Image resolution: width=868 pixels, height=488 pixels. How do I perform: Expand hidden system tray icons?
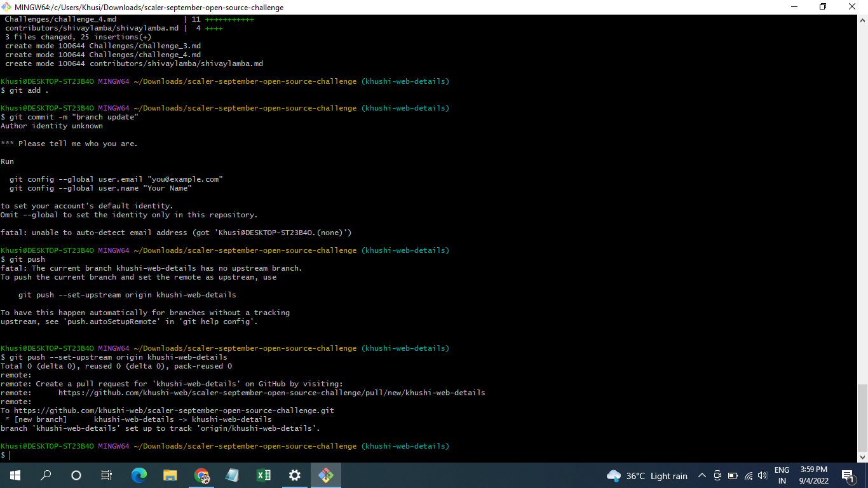tap(702, 475)
